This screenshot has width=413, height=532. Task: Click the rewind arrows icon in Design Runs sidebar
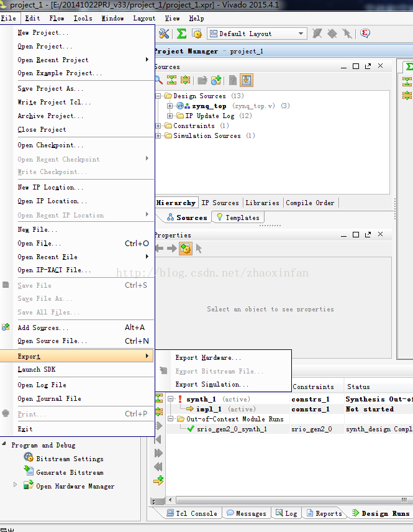point(158,467)
